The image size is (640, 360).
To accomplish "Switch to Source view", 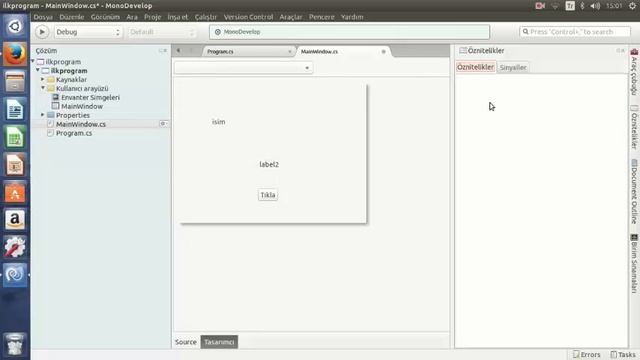I will click(186, 342).
